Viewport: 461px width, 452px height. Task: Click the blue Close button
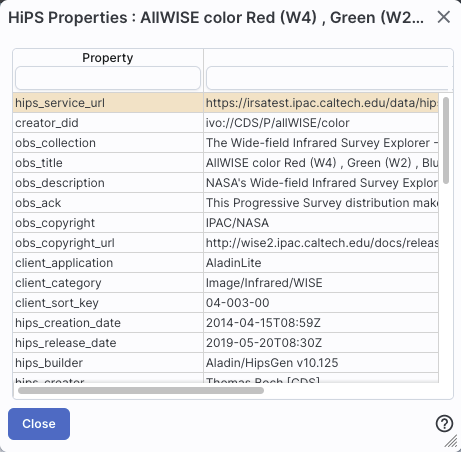pos(39,424)
